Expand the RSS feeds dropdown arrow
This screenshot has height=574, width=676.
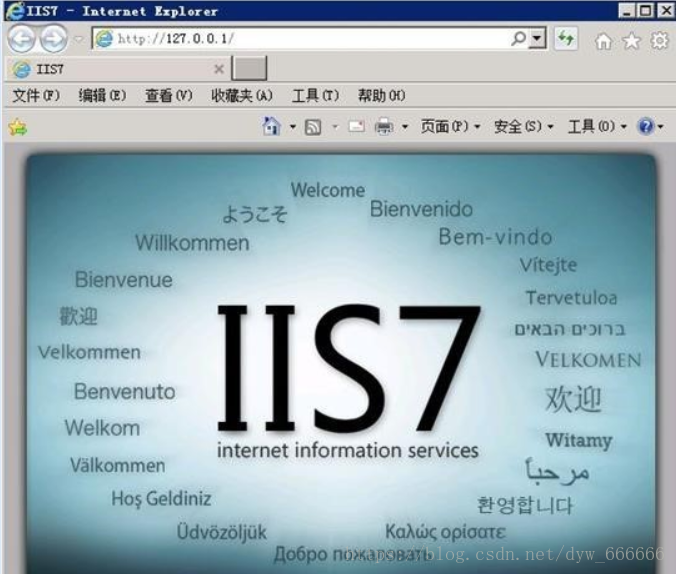click(x=335, y=127)
